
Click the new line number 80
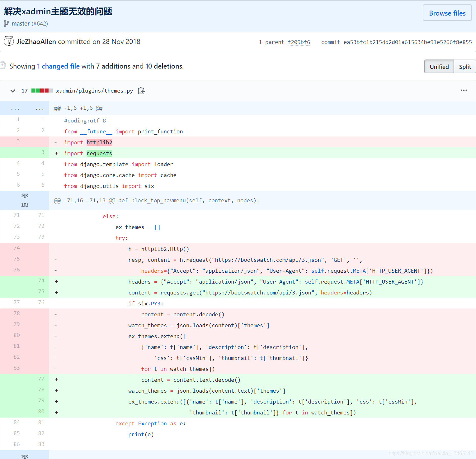[41, 411]
